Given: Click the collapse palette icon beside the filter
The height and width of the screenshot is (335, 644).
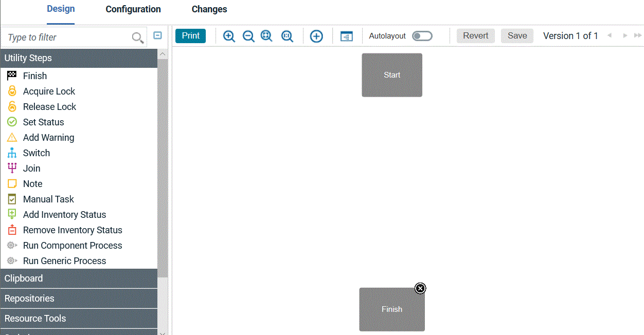Looking at the screenshot, I should click(x=157, y=35).
